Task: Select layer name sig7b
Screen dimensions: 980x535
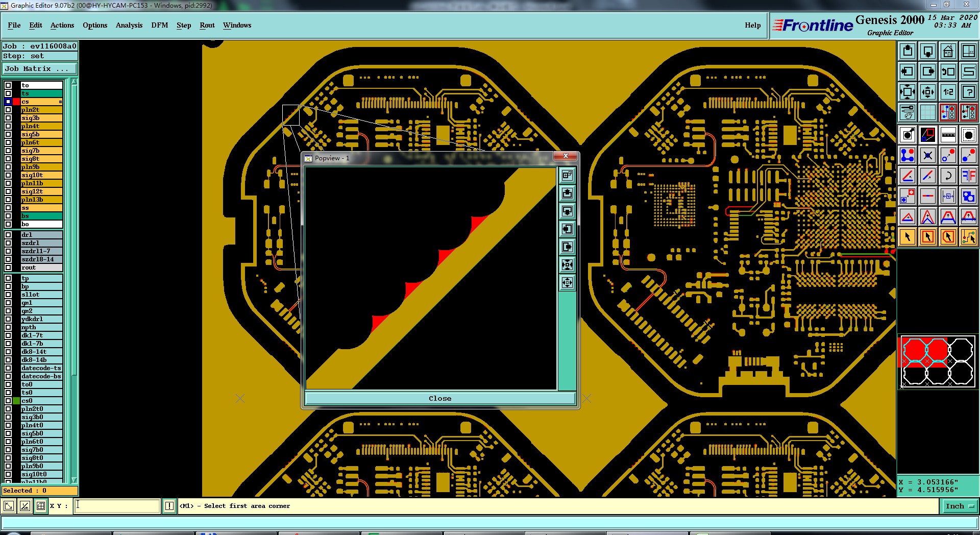Action: point(41,151)
